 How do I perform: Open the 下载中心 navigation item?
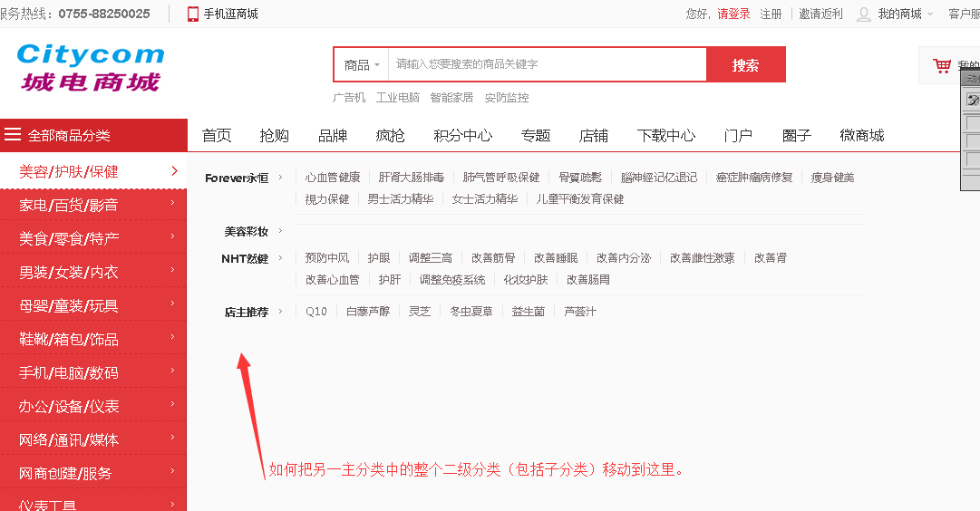click(666, 136)
